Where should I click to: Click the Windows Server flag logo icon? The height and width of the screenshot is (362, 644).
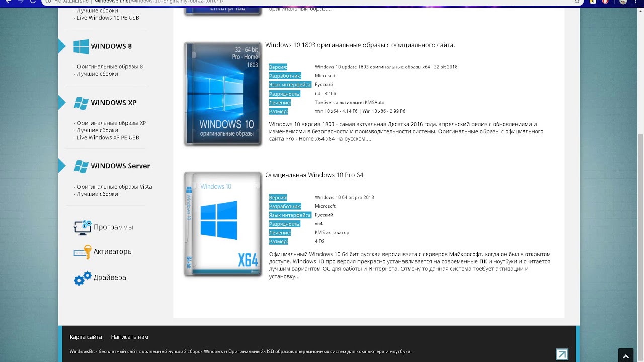[81, 166]
